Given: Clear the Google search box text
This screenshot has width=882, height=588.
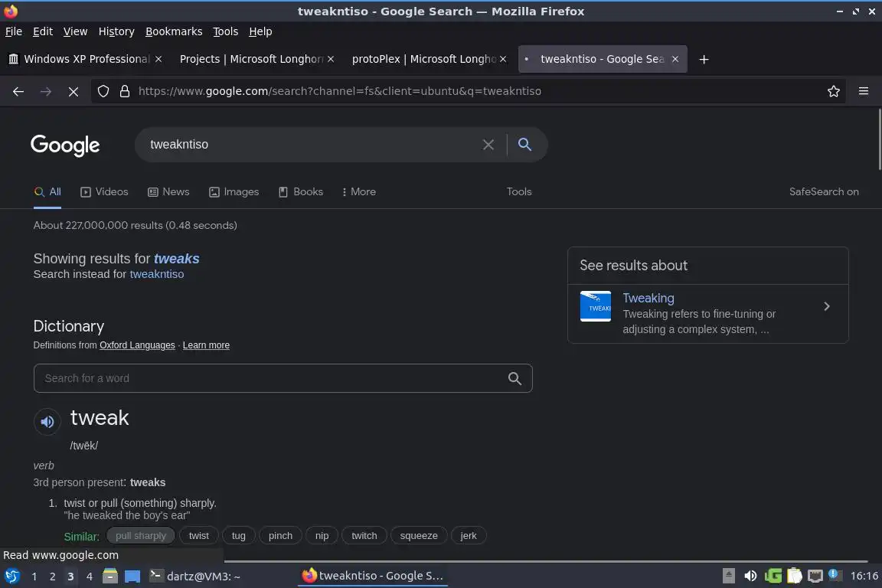Looking at the screenshot, I should 488,145.
